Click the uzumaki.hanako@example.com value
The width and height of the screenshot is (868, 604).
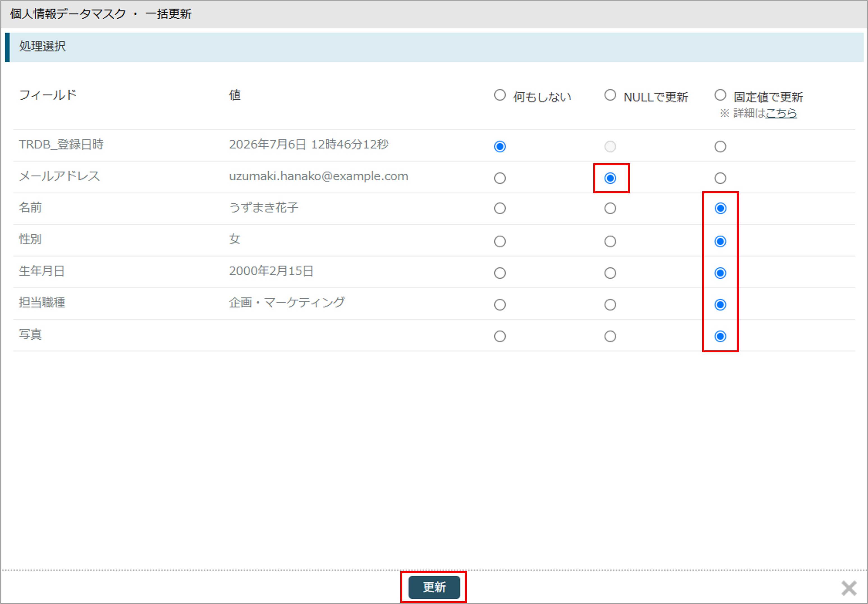click(318, 176)
